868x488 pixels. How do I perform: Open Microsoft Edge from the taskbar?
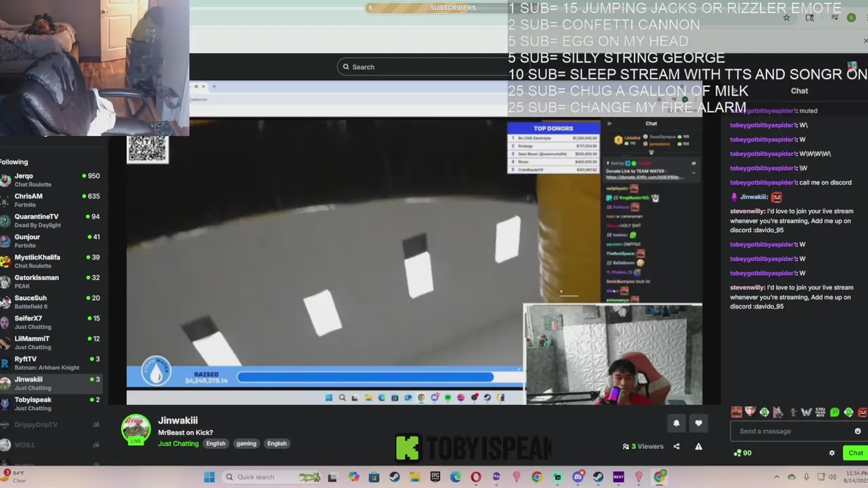[455, 477]
